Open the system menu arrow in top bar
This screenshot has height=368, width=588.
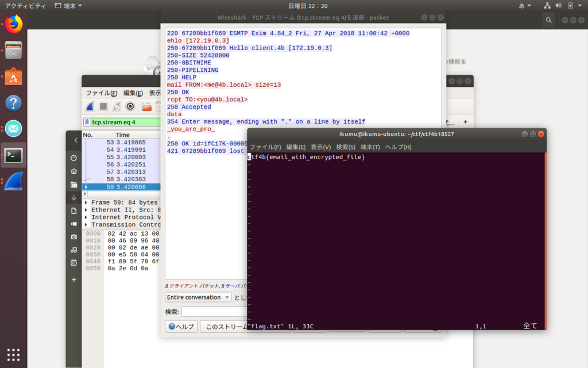[x=580, y=6]
